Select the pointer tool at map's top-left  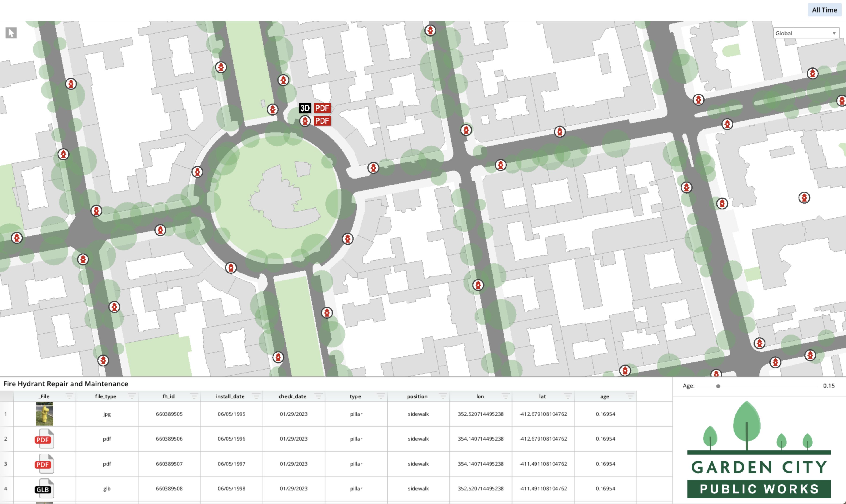click(x=11, y=33)
